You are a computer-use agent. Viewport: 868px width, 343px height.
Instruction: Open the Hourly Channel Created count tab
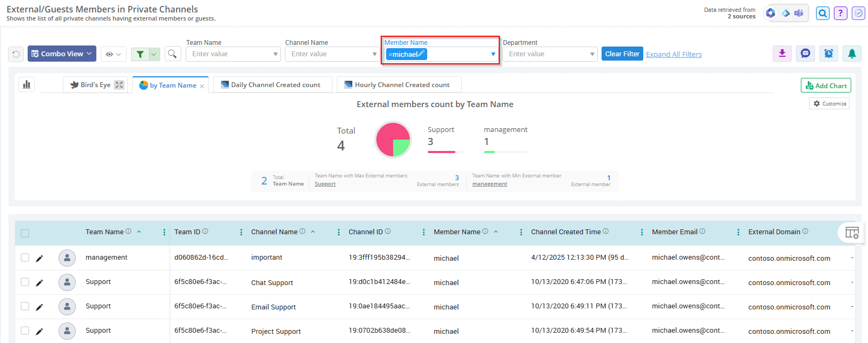pyautogui.click(x=398, y=85)
